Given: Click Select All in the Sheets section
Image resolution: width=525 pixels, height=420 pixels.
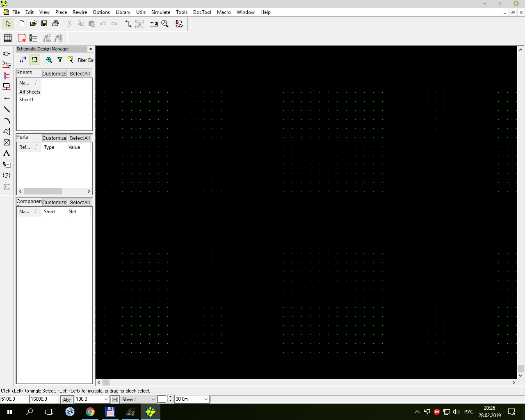Looking at the screenshot, I should (80, 74).
